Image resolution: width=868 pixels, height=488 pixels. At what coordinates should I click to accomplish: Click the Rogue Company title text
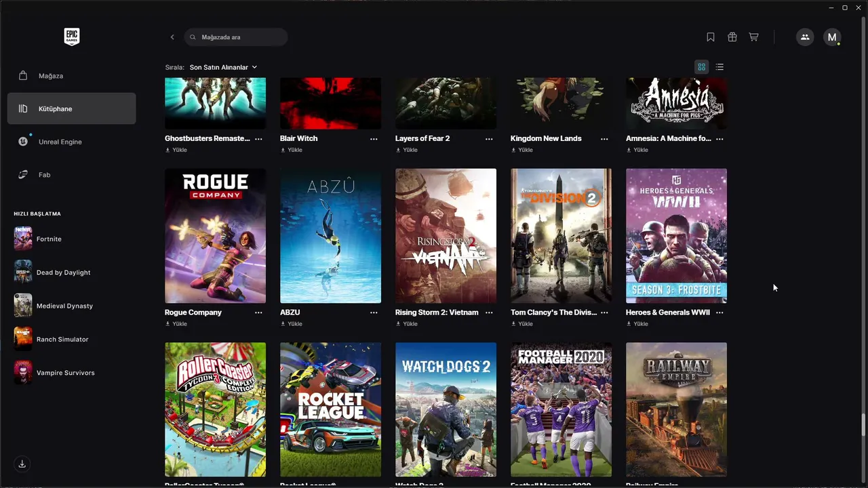coord(193,312)
